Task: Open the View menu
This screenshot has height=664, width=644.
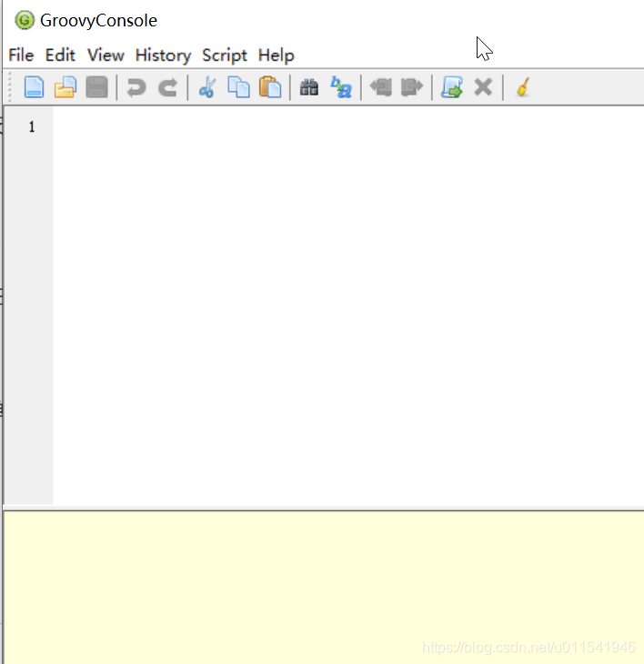Action: tap(106, 55)
